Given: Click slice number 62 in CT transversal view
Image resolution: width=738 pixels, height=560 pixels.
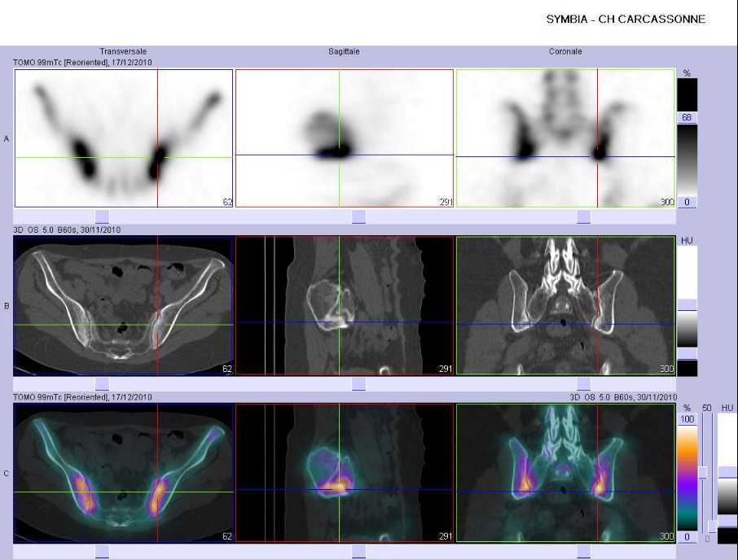Looking at the screenshot, I should tap(227, 369).
